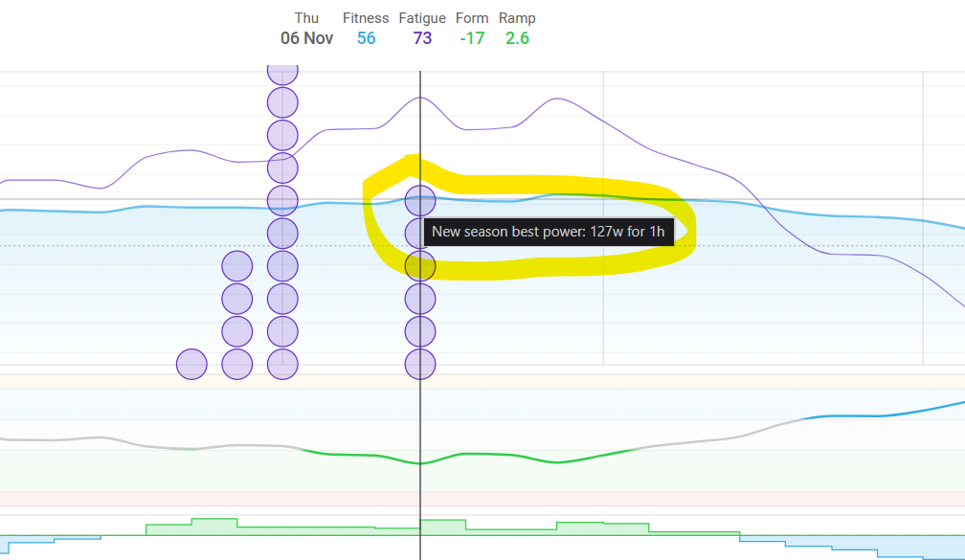Click the Fitness header label text

366,18
